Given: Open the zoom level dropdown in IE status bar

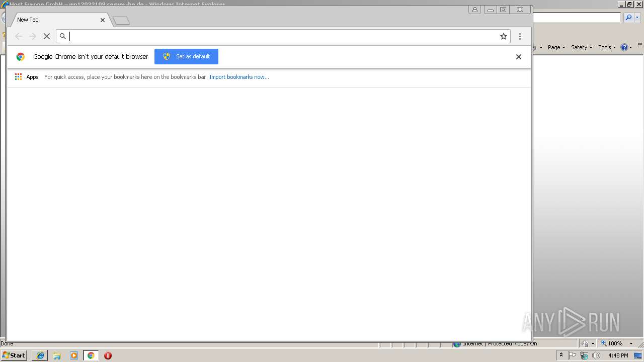Looking at the screenshot, I should (x=631, y=343).
